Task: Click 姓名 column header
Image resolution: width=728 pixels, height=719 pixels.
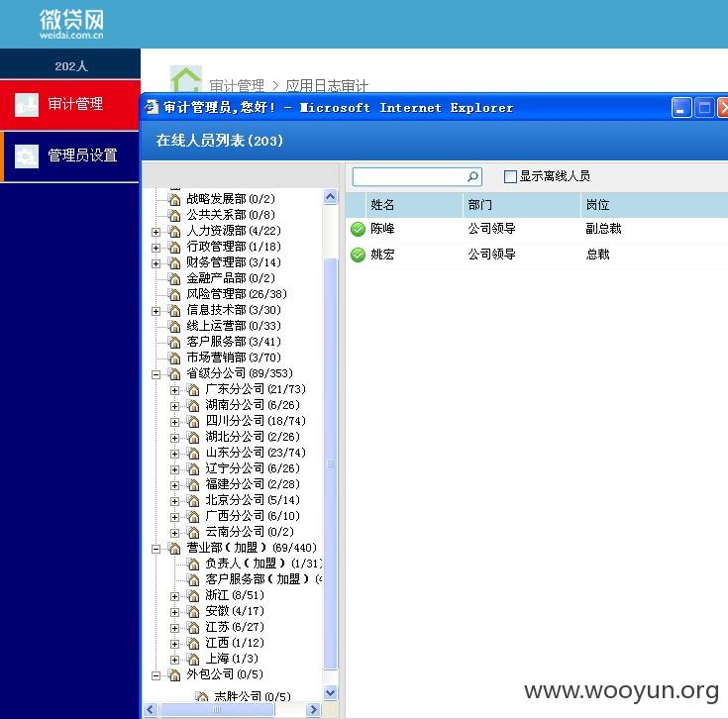Action: (x=414, y=205)
